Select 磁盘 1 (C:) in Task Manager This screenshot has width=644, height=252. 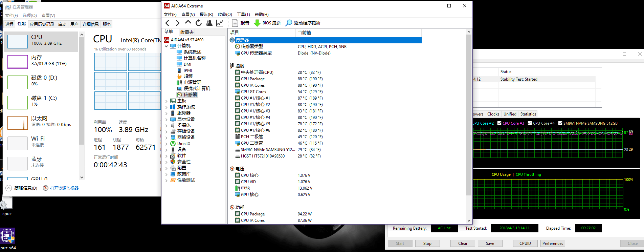(41, 102)
